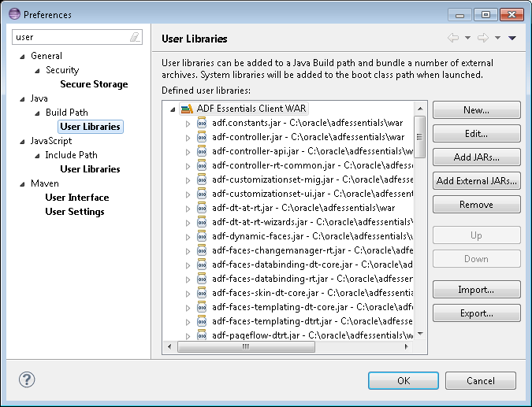532x407 pixels.
Task: Click the ADF Essentials Client WAR library icon
Action: click(187, 109)
